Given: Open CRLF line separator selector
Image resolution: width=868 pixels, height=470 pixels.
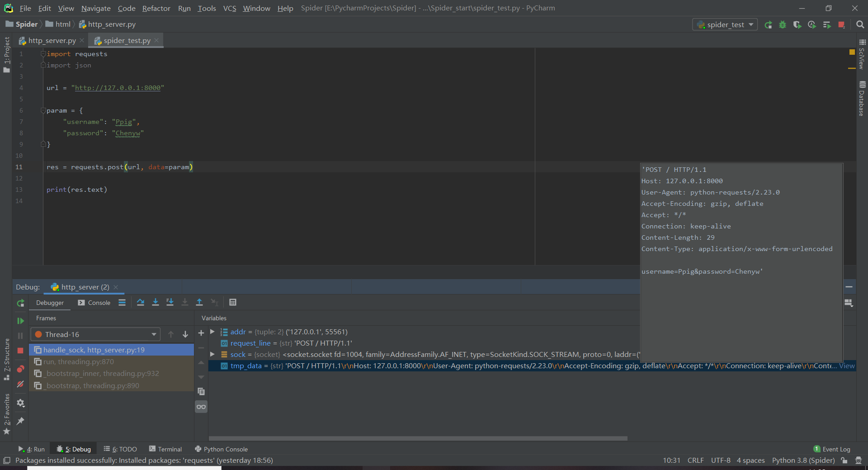Looking at the screenshot, I should 695,461.
